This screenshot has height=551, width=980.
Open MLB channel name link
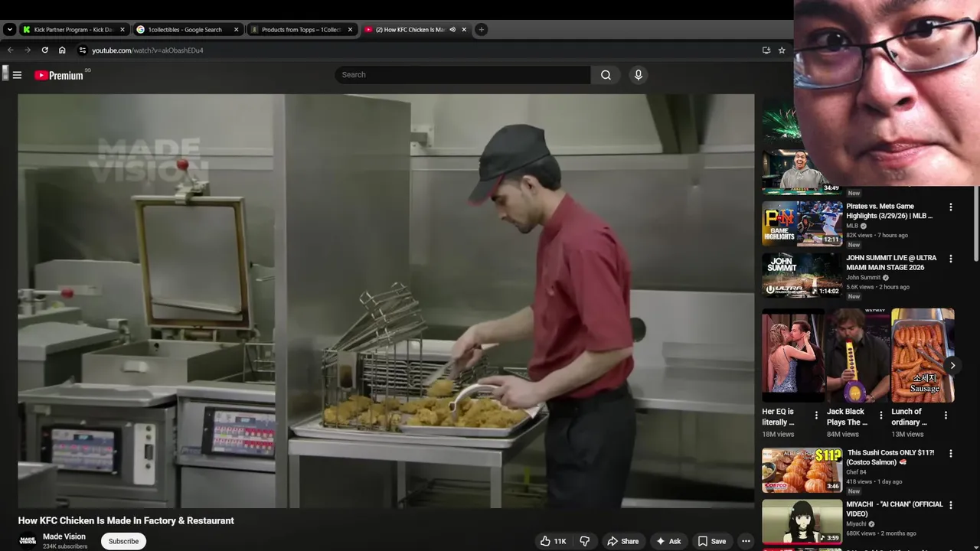point(852,226)
